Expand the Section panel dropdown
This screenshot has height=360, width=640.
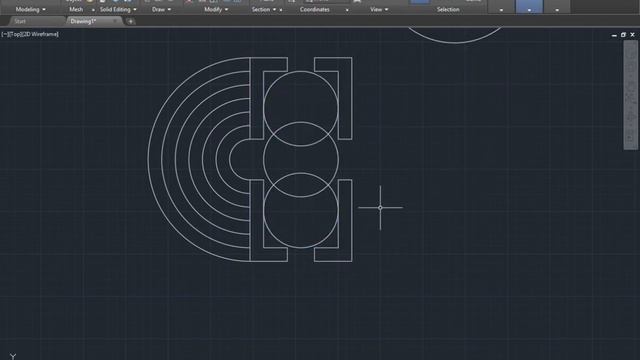click(264, 9)
